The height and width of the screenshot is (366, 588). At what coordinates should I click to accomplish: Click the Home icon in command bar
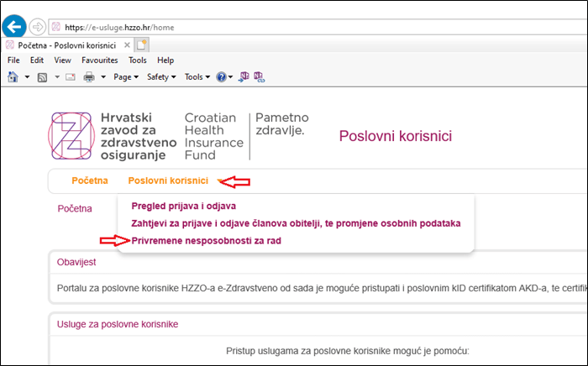pyautogui.click(x=13, y=77)
